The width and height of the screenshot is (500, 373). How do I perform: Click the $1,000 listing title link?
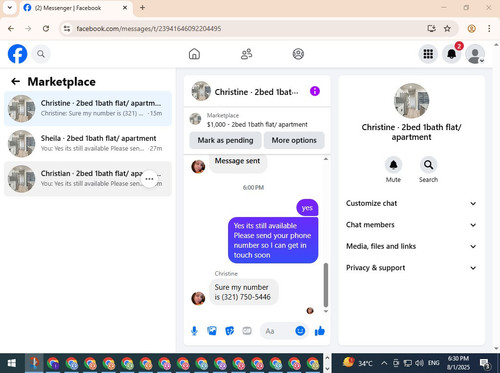point(257,124)
